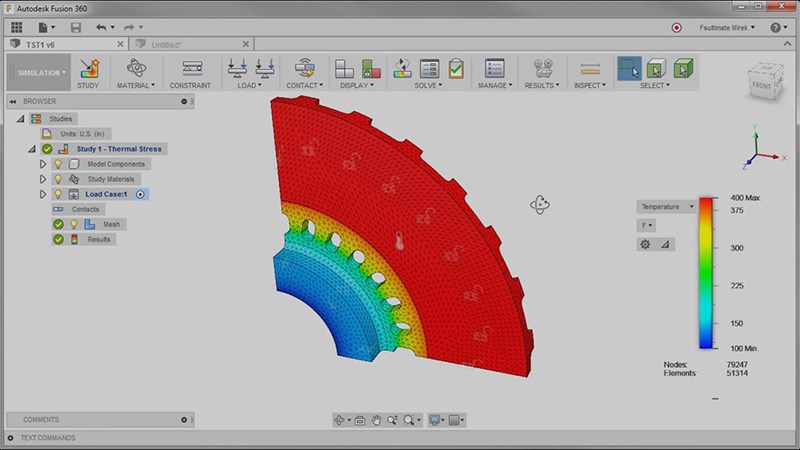Choose the window selection tool
Screen dimensions: 800x450
[x=629, y=68]
